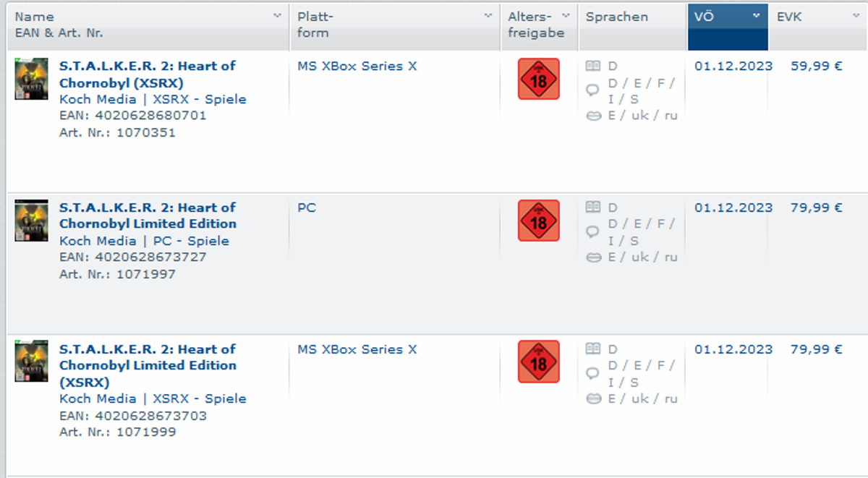Open the Altersfreigabe column dropdown arrow

(x=566, y=16)
